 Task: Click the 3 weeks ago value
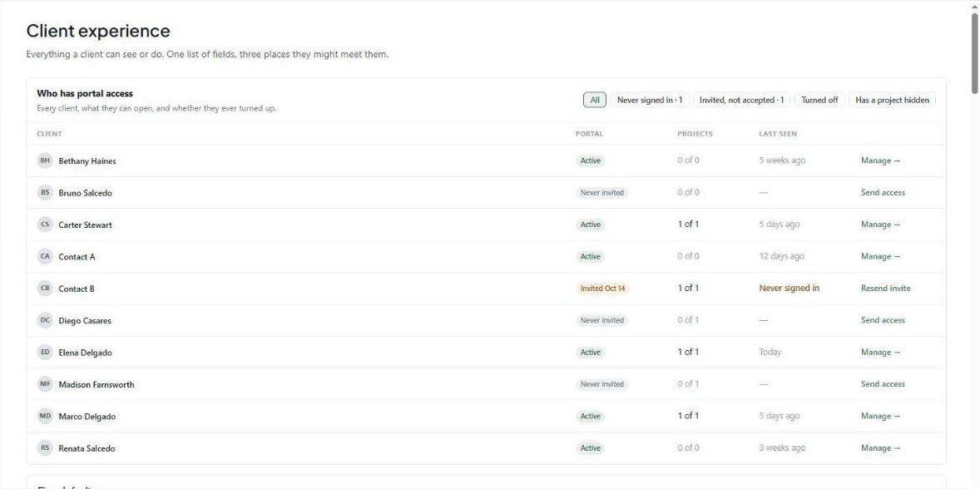coord(782,447)
